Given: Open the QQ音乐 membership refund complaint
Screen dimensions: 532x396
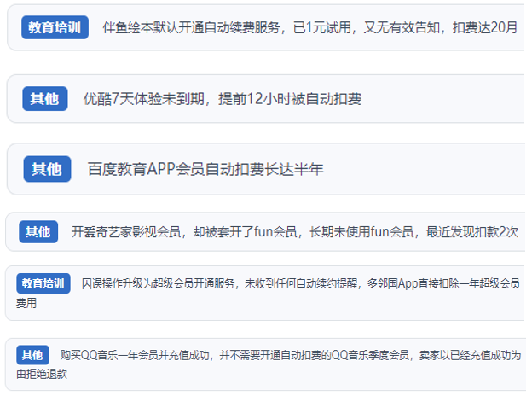Looking at the screenshot, I should pyautogui.click(x=290, y=355).
